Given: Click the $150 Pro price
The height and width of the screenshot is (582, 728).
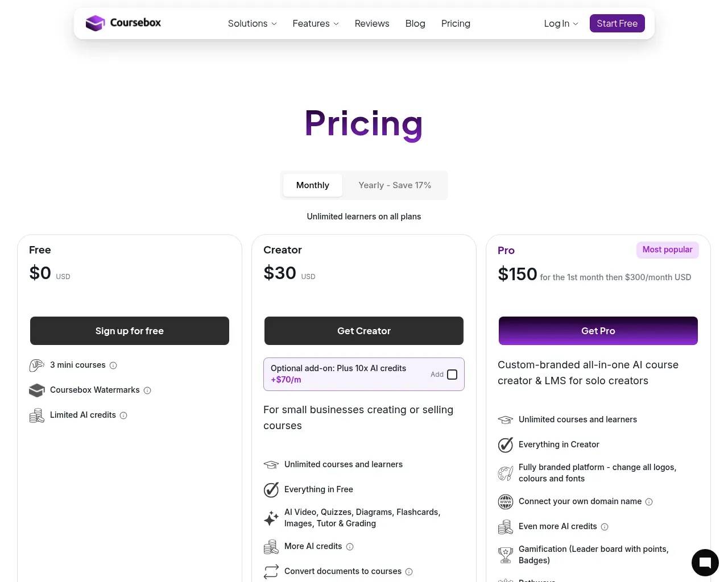Looking at the screenshot, I should click(x=518, y=275).
